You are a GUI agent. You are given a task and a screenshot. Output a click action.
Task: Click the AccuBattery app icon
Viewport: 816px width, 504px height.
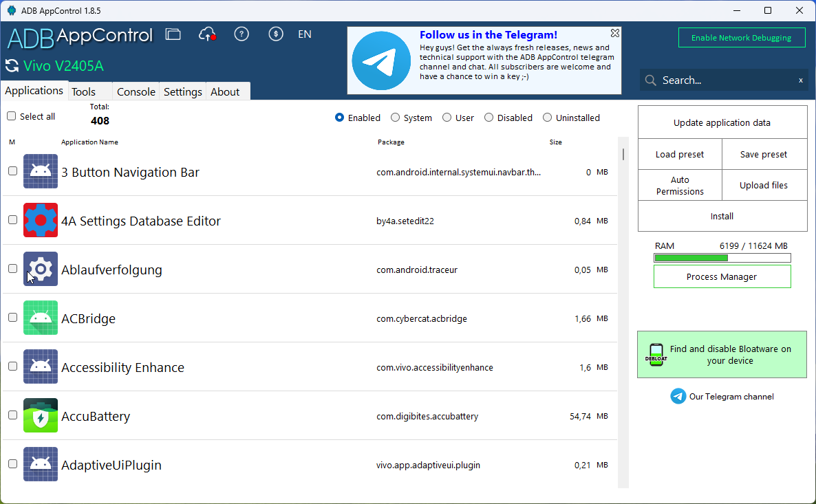pos(41,416)
